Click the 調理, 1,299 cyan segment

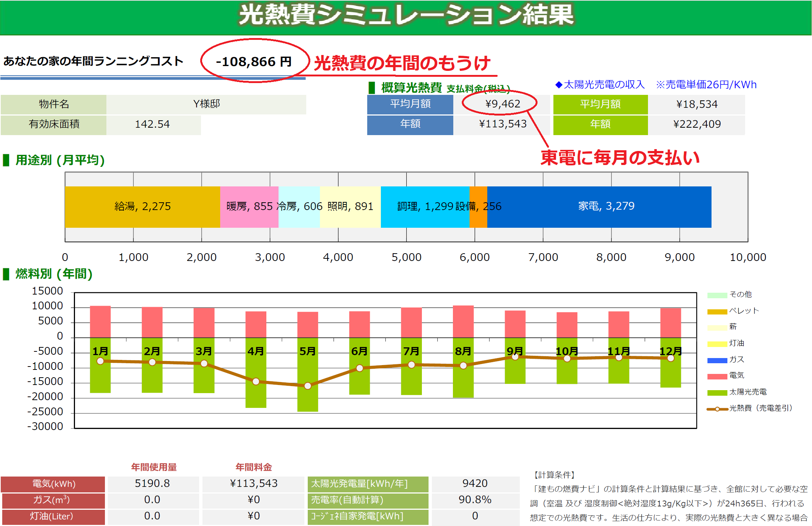(x=425, y=207)
